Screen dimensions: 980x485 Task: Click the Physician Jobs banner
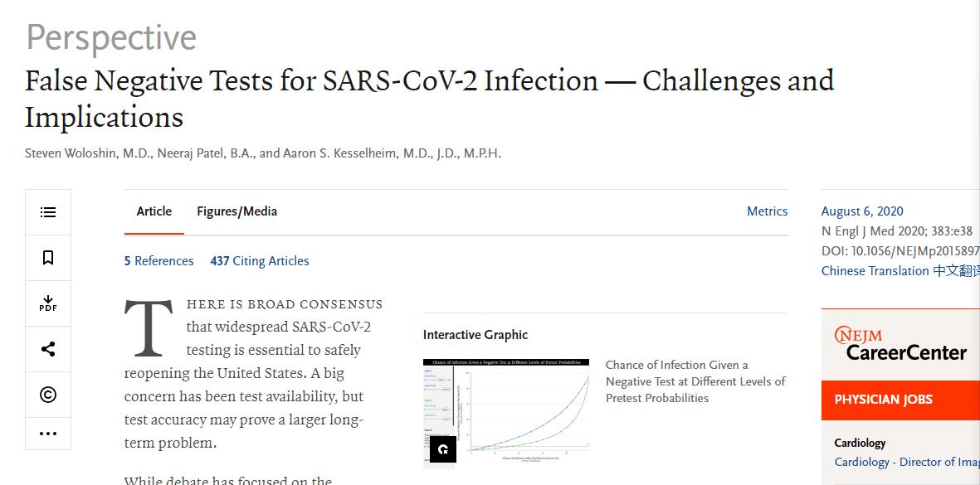pyautogui.click(x=900, y=400)
